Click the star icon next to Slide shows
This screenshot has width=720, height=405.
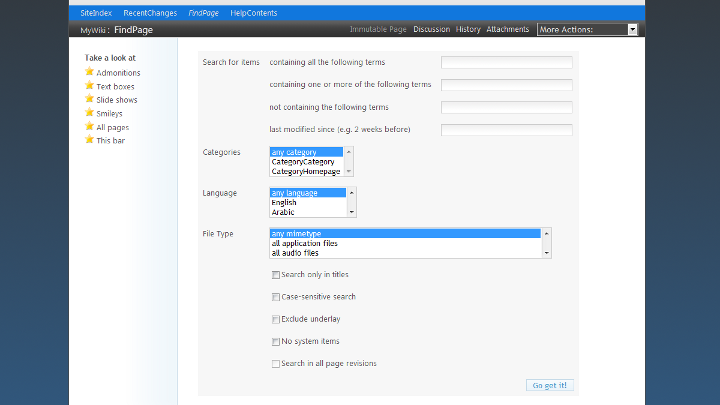[x=90, y=100]
